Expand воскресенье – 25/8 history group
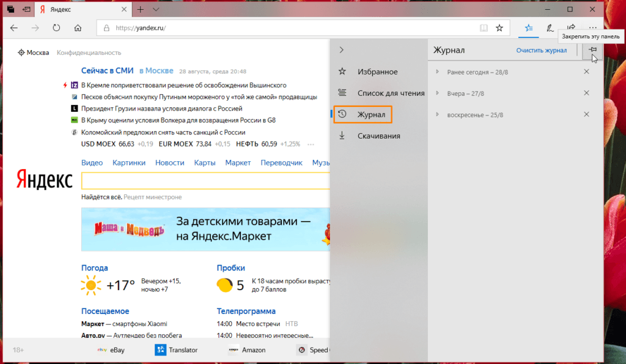The height and width of the screenshot is (364, 626). 437,114
